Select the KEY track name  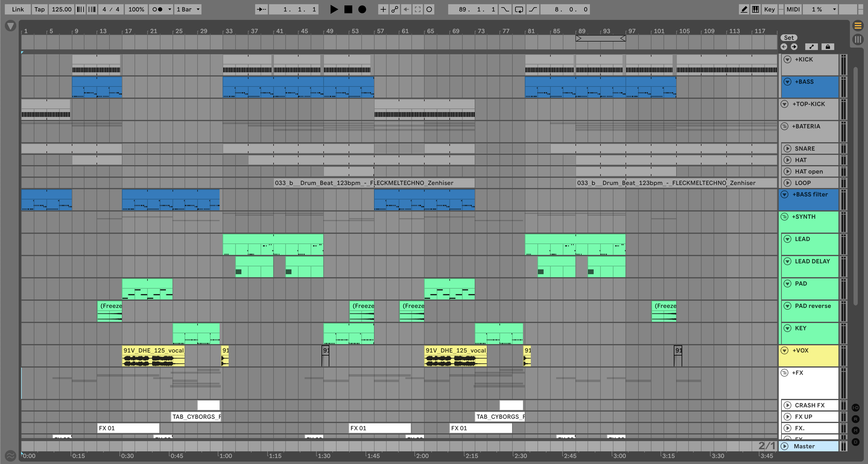pyautogui.click(x=800, y=328)
